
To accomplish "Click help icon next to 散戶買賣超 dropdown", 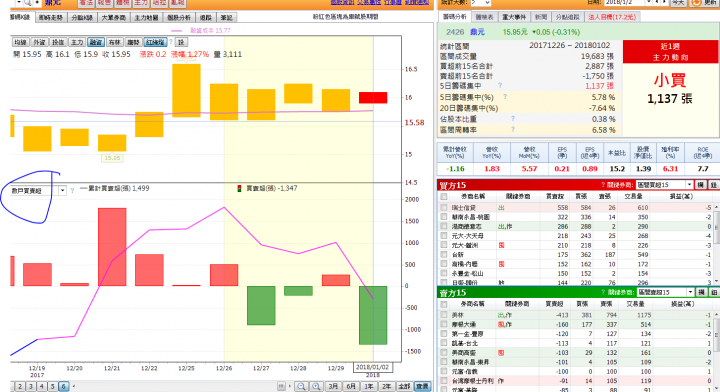I will pyautogui.click(x=73, y=190).
